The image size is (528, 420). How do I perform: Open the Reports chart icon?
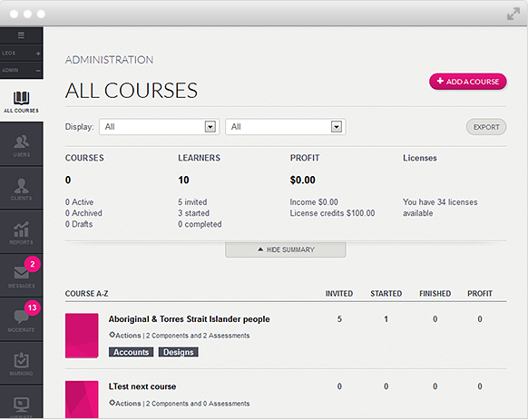tap(21, 230)
